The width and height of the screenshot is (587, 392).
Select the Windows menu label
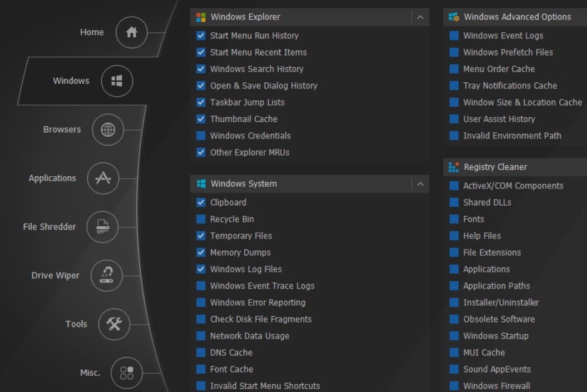(71, 81)
